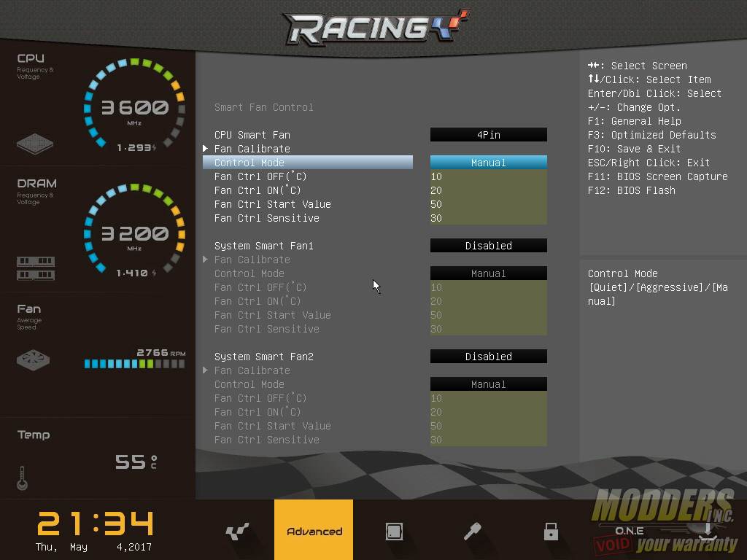Open the wrench tools tab icon

point(472,531)
